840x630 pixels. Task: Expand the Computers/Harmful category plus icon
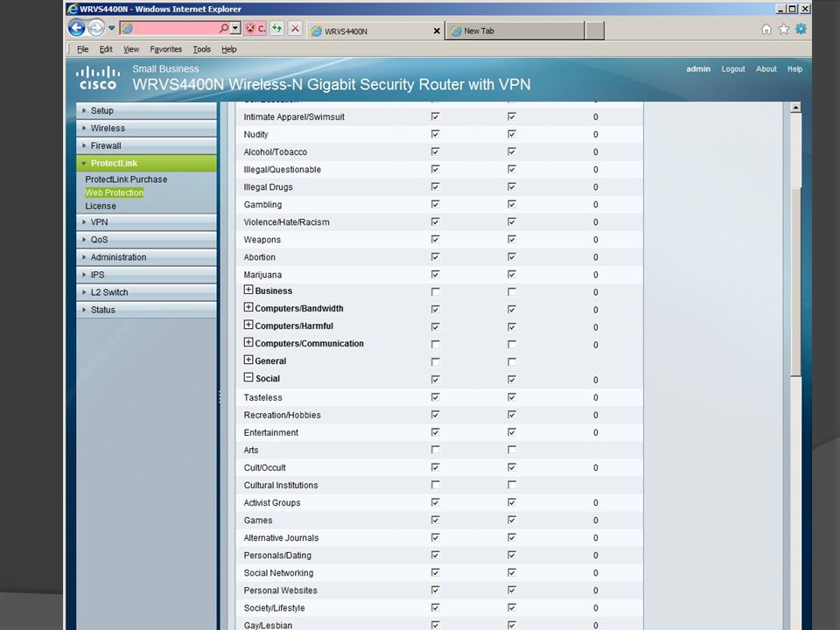(x=248, y=325)
